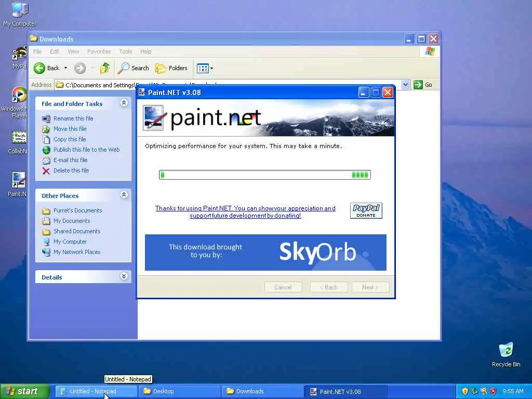Click Next in Paint.NET installer

point(370,287)
